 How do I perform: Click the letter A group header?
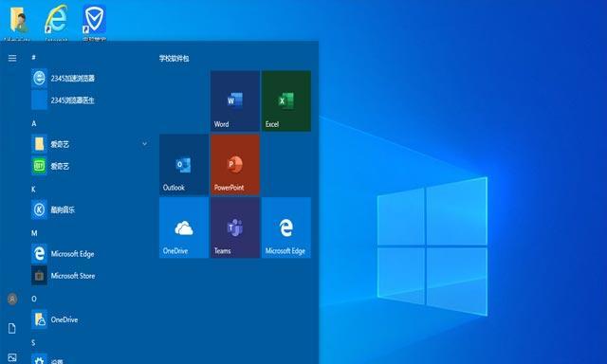[x=34, y=123]
